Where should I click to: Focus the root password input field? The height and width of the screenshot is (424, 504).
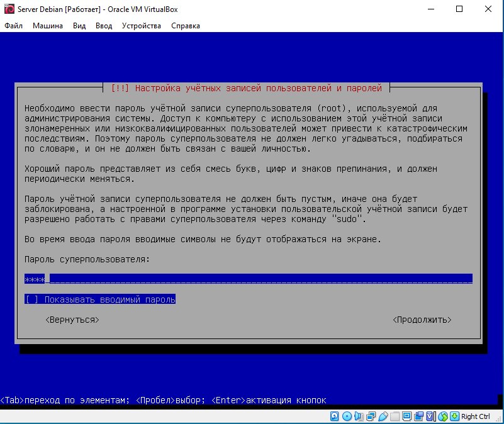coord(249,279)
